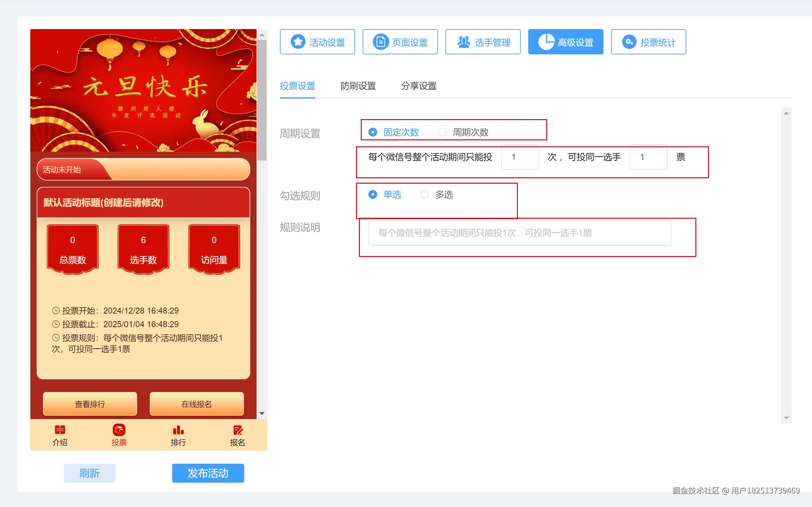The image size is (812, 507).
Task: Select the 多选 radio option
Action: pos(425,194)
